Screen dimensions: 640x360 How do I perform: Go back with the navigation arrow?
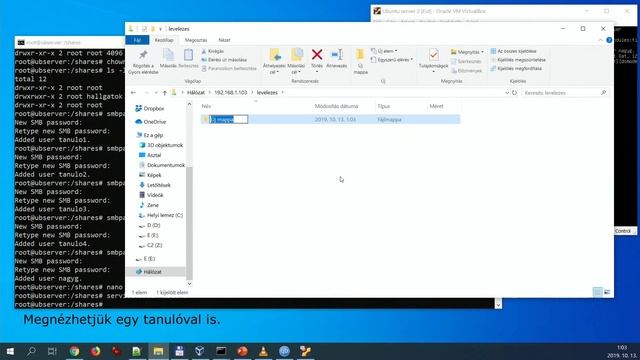pos(133,93)
